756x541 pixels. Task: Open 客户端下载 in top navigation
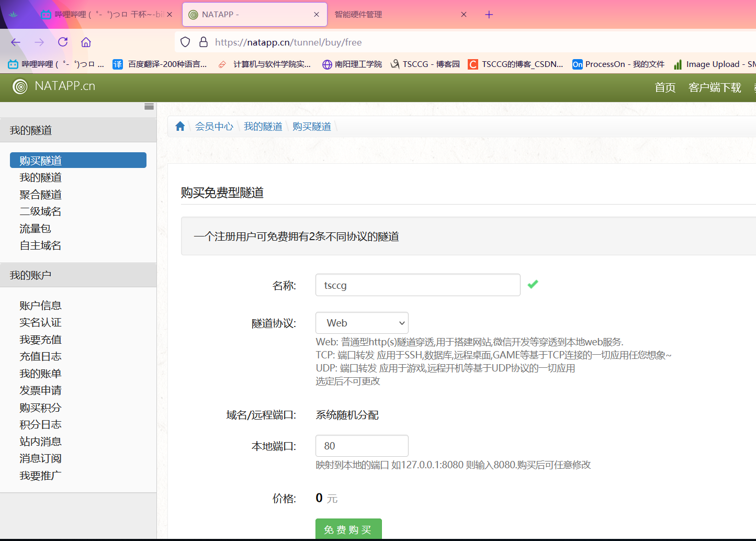pyautogui.click(x=715, y=87)
